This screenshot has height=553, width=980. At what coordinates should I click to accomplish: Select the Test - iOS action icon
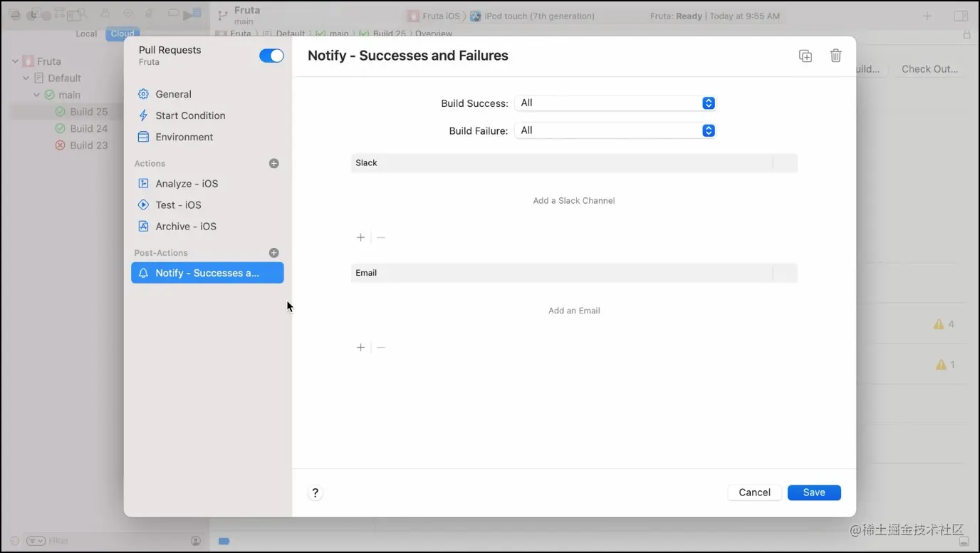(x=143, y=205)
